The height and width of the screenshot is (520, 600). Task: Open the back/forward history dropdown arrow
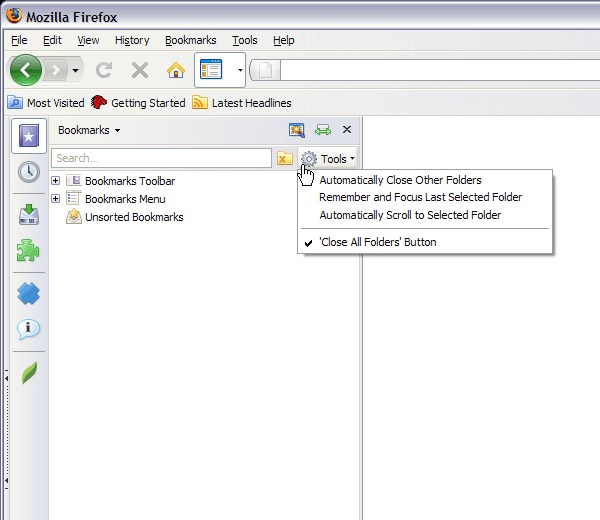pos(75,70)
